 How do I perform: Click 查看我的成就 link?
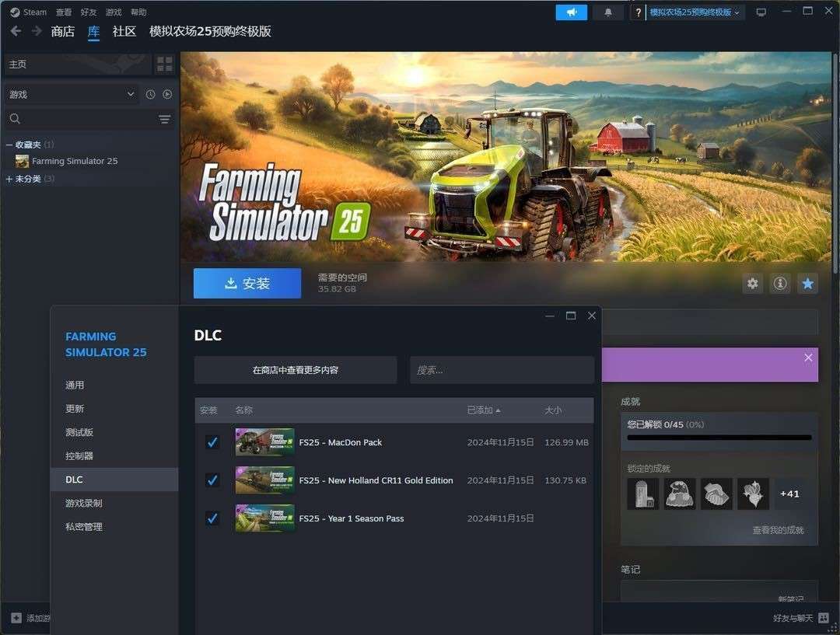(x=778, y=530)
